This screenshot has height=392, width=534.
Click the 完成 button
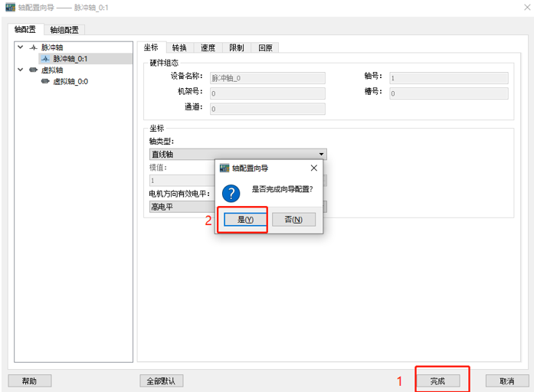(x=437, y=381)
